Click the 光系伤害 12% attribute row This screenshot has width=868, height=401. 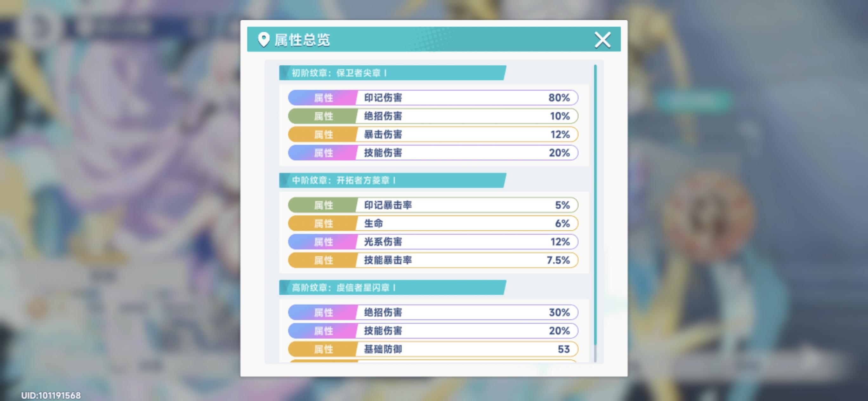point(433,242)
